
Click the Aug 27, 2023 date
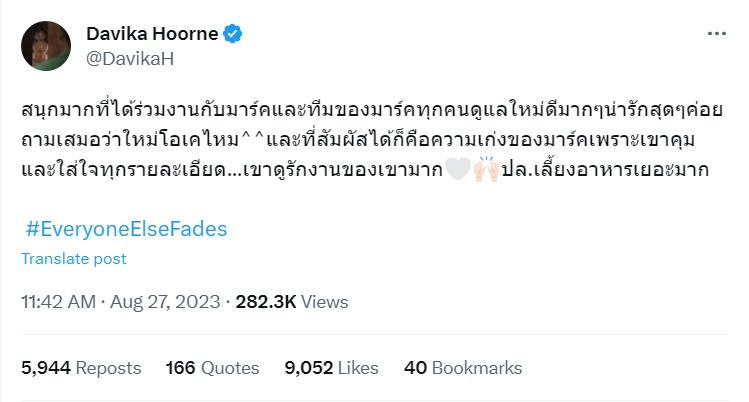(165, 302)
